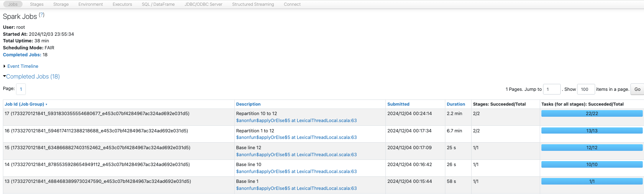Viewport: 644px width, 194px height.
Task: Click the 12/12 tasks progress bar
Action: [592, 148]
